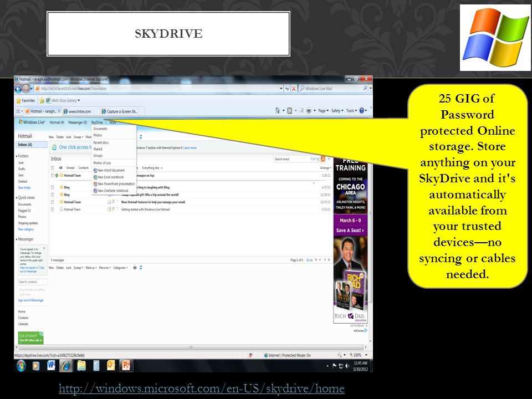Image resolution: width=532 pixels, height=399 pixels.
Task: Click the Learn more link
Action: point(190,148)
